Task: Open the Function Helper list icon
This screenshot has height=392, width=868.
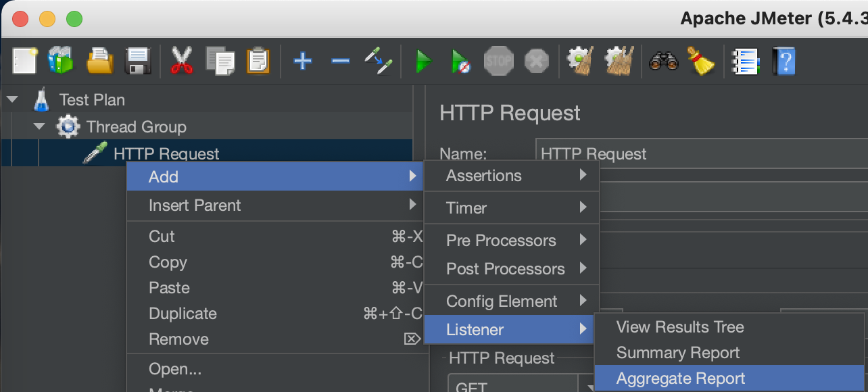Action: [745, 62]
